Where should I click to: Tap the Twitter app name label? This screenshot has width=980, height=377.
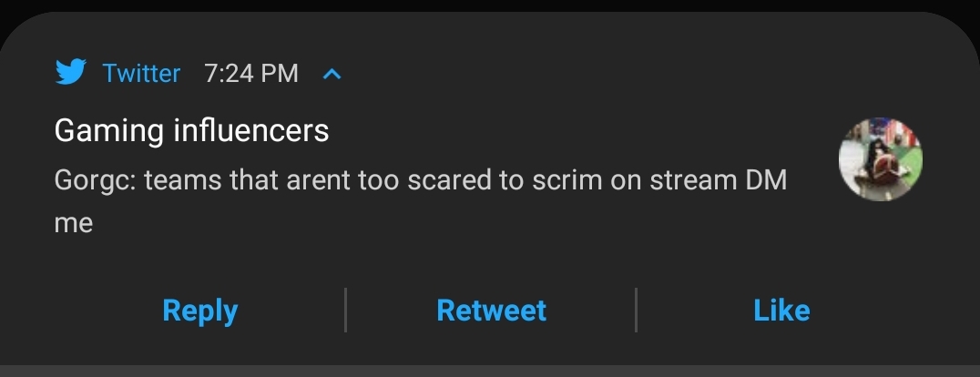141,73
